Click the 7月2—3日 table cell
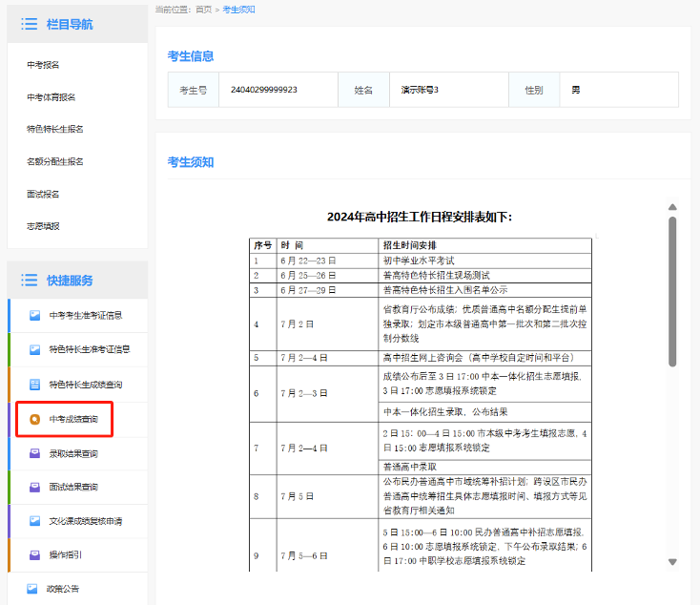Image resolution: width=700 pixels, height=605 pixels. tap(327, 394)
